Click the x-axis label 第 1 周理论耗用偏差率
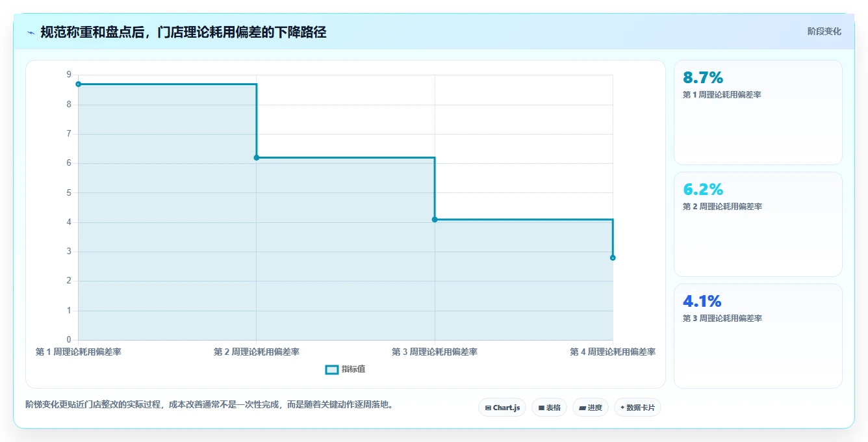This screenshot has width=868, height=442. click(x=78, y=352)
